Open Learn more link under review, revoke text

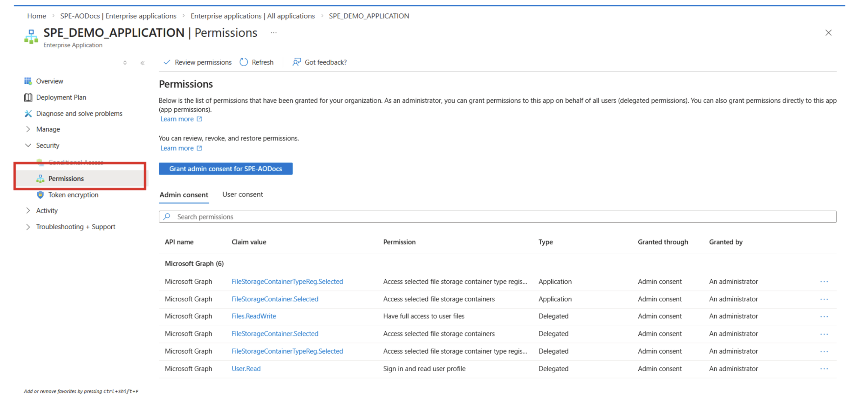click(x=177, y=148)
